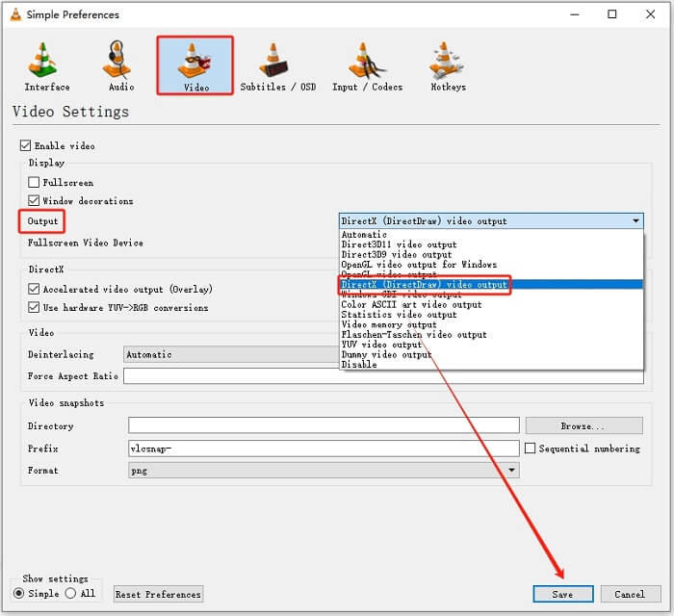
Task: Choose Statistics video output
Action: [x=491, y=315]
